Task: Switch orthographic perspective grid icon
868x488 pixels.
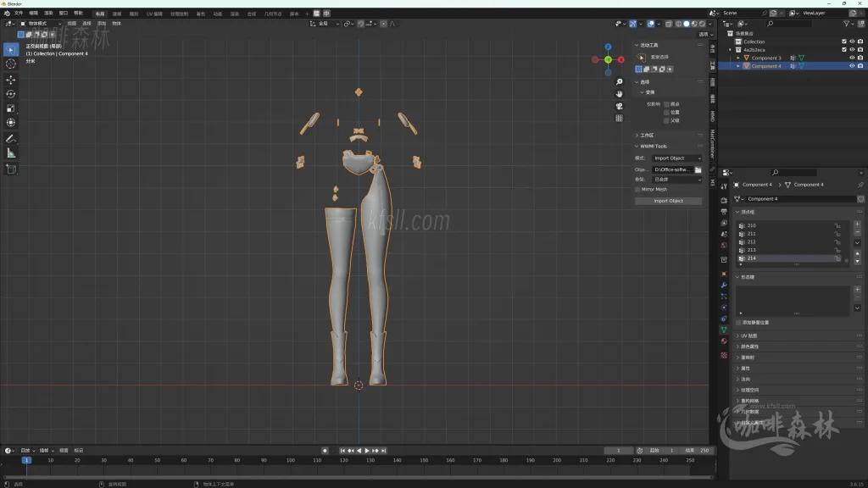Action: 619,119
